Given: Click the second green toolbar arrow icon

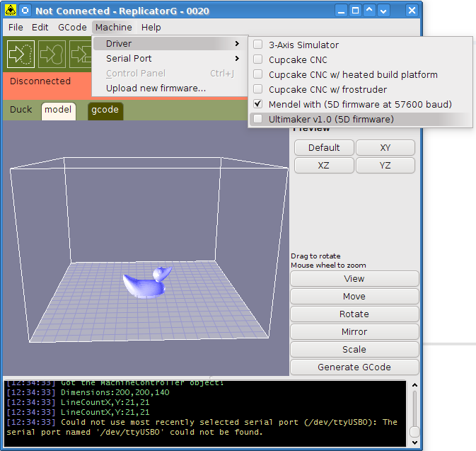Looking at the screenshot, I should pos(52,54).
